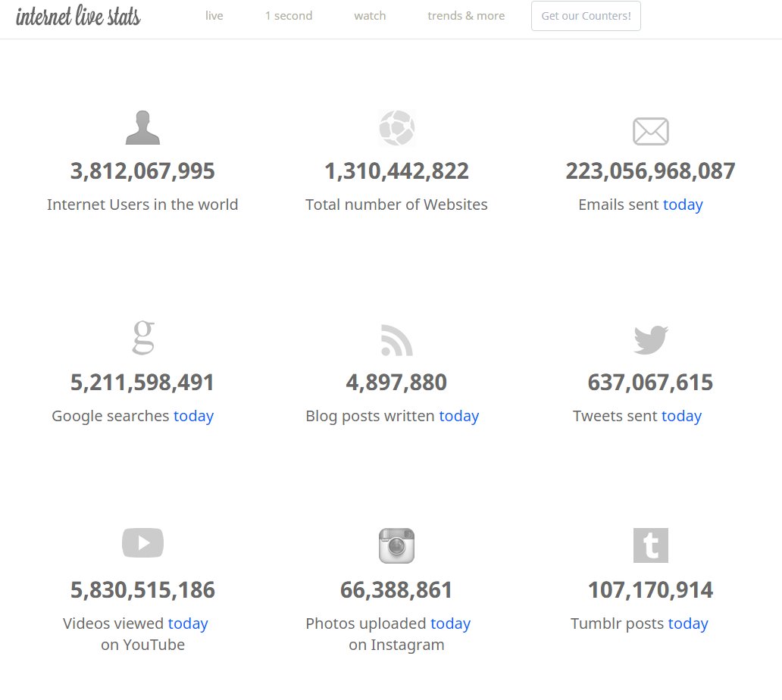This screenshot has width=782, height=700.
Task: Click 'today' link next to Google searches
Action: click(x=193, y=416)
